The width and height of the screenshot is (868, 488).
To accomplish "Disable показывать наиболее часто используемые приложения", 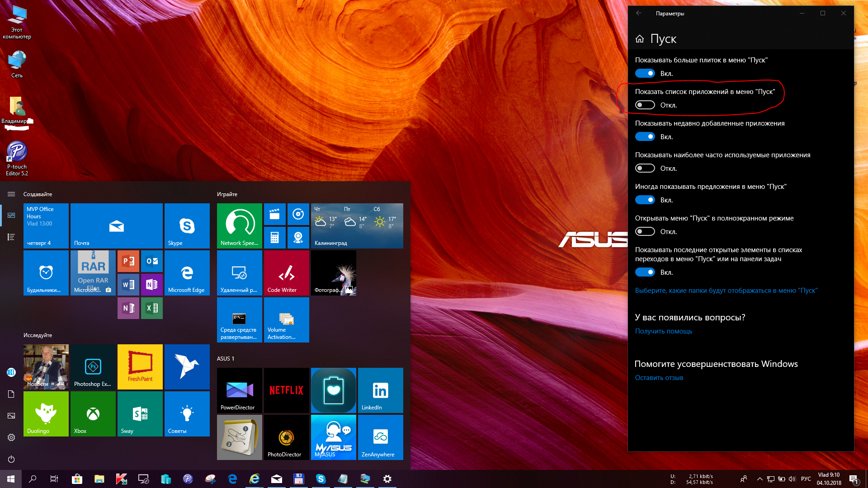I will [x=645, y=168].
